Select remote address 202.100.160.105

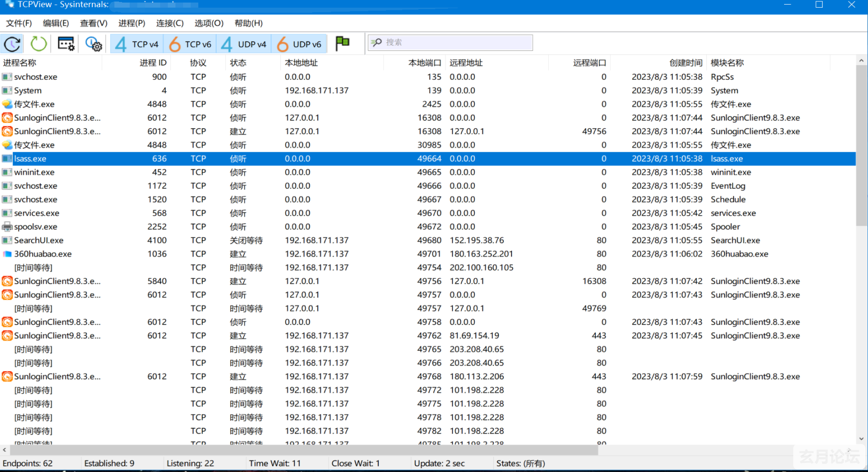click(482, 268)
